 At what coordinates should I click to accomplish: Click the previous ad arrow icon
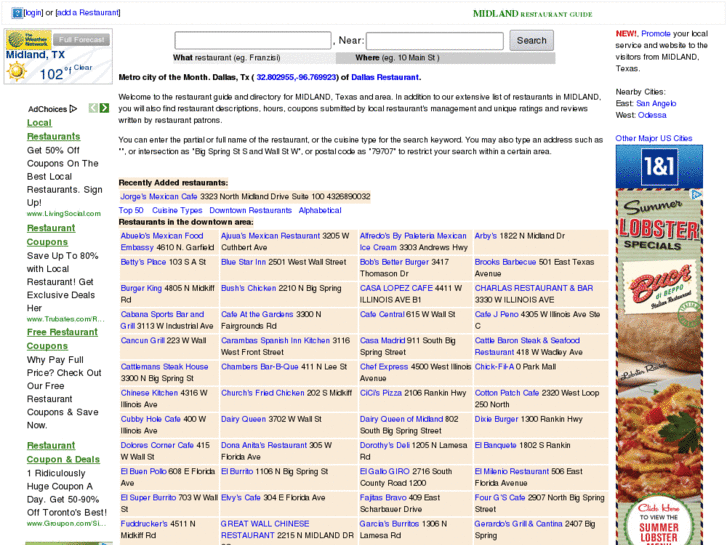[x=93, y=108]
